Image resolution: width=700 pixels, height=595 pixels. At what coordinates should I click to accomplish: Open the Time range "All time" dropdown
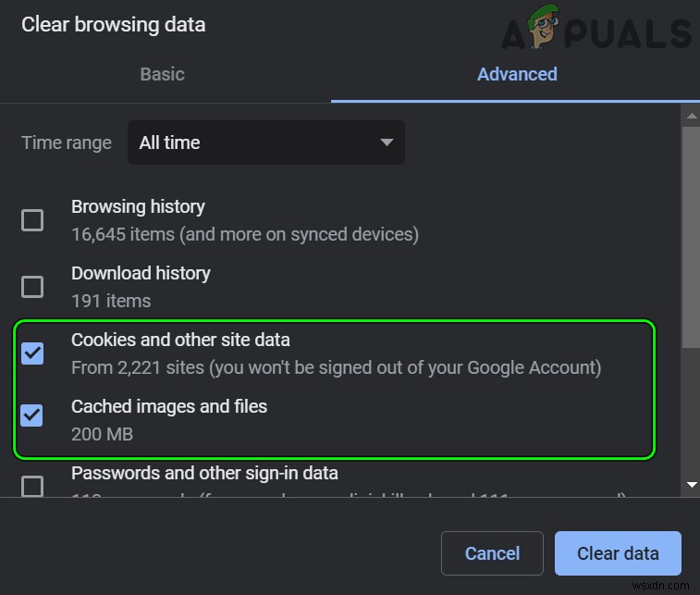tap(265, 143)
